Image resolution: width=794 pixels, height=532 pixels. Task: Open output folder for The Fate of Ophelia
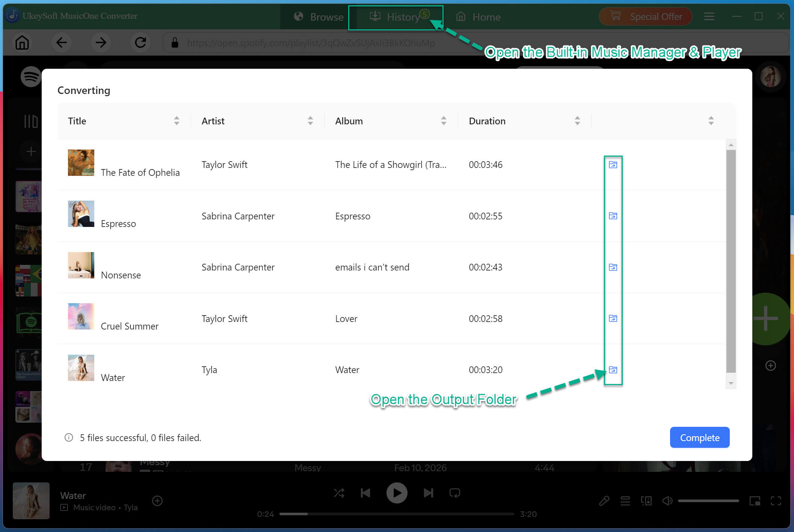pyautogui.click(x=613, y=165)
